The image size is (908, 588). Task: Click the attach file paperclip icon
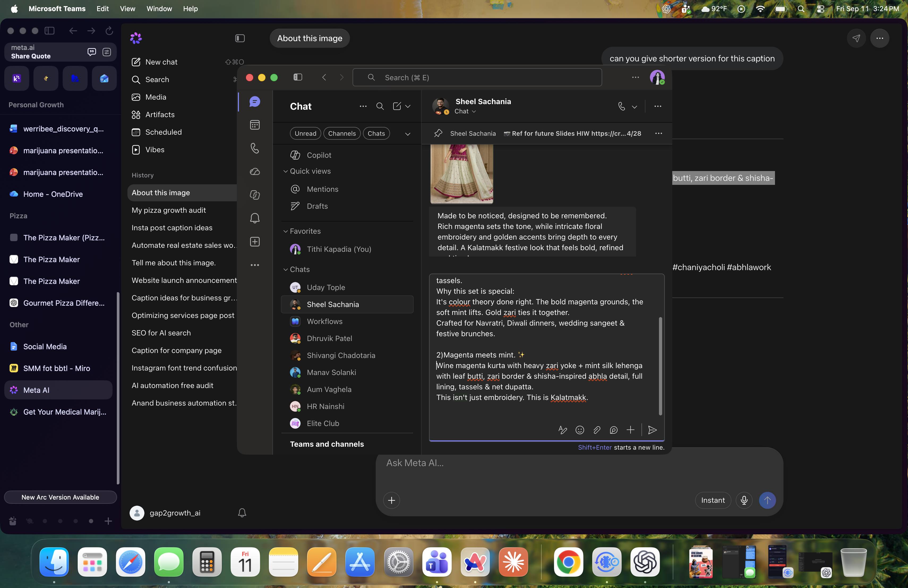coord(597,430)
